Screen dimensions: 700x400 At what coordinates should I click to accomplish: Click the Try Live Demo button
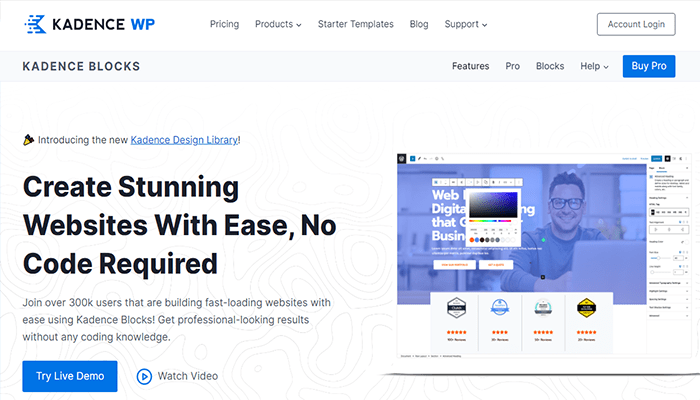coord(70,376)
